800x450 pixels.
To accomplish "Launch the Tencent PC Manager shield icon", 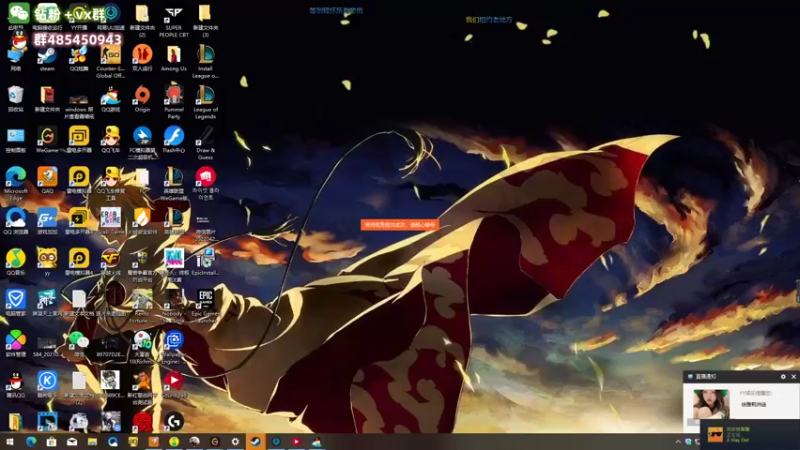I will 15,301.
